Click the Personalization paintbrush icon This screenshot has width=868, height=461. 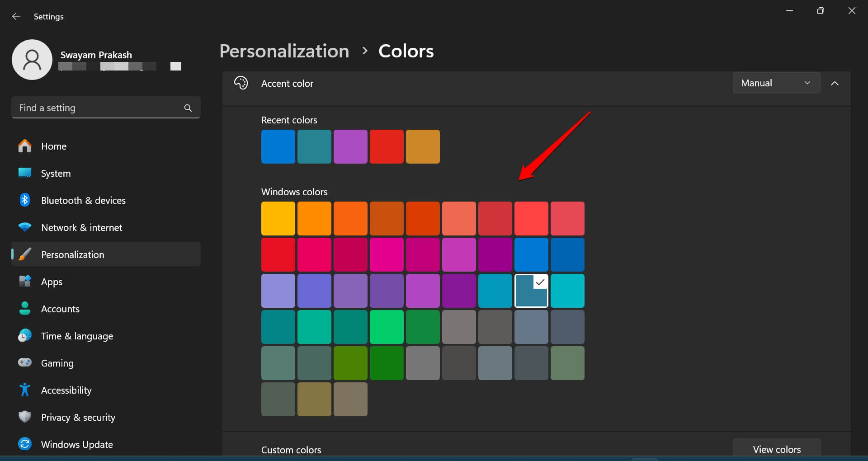[x=25, y=254]
